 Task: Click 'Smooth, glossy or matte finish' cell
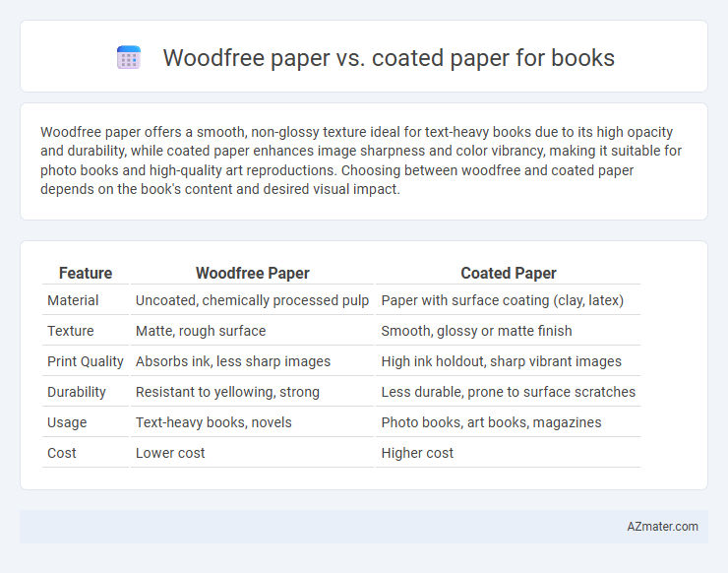click(x=508, y=331)
